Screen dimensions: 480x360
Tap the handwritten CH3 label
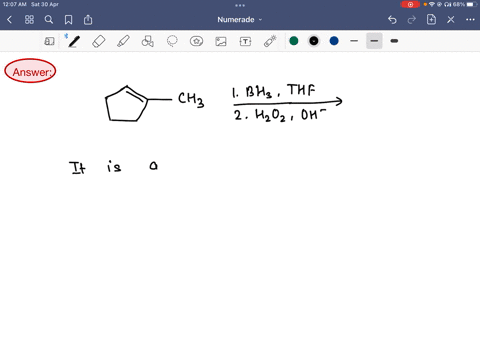[x=191, y=100]
